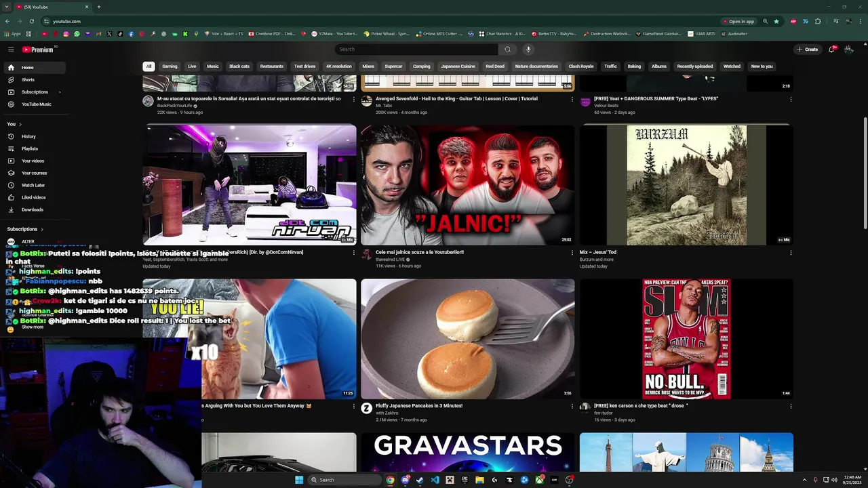Open options menu for Avenged Sevenfold guitar tab
Viewport: 868px width, 488px height.
click(x=572, y=100)
